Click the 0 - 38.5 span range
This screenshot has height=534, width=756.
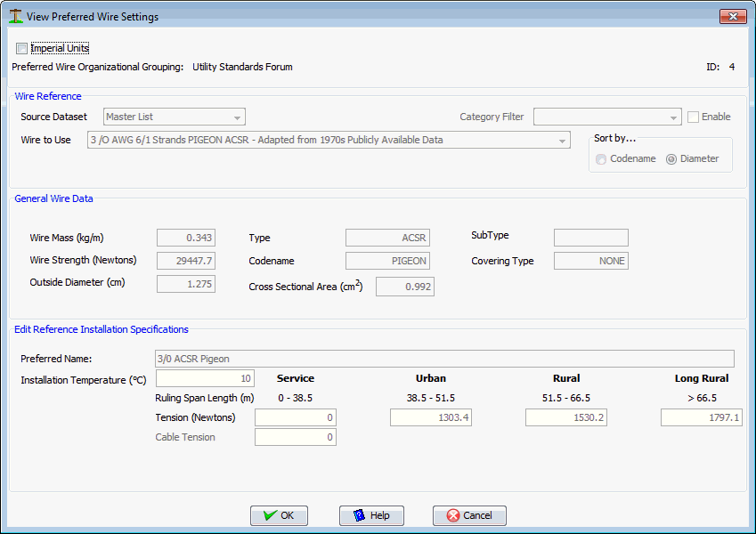[295, 398]
